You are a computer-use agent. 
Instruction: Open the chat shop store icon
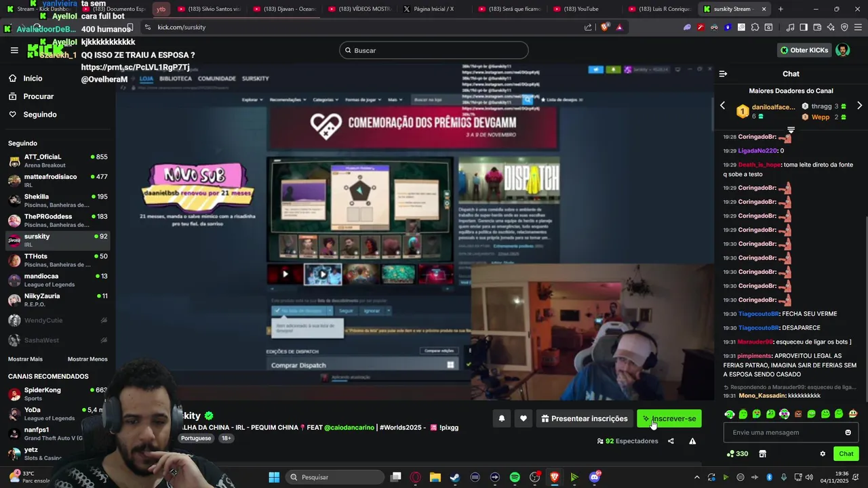coord(762,453)
